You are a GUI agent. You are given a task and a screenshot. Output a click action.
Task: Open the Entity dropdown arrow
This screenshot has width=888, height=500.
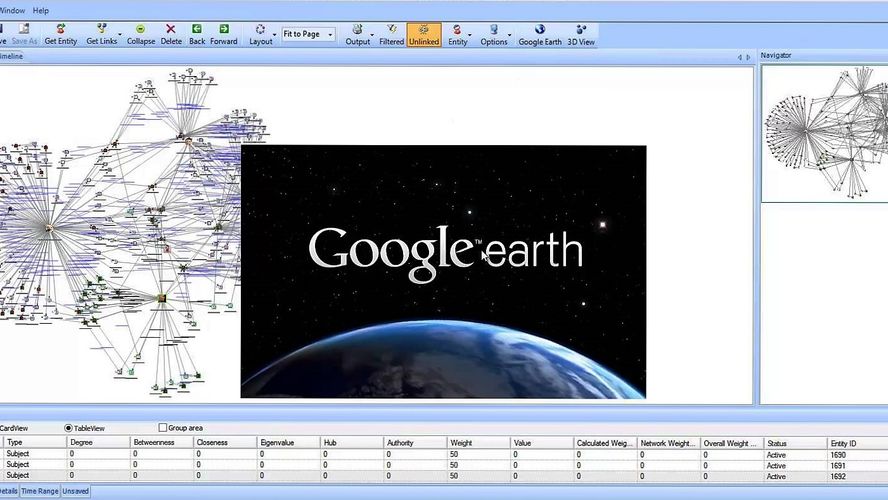[x=470, y=35]
